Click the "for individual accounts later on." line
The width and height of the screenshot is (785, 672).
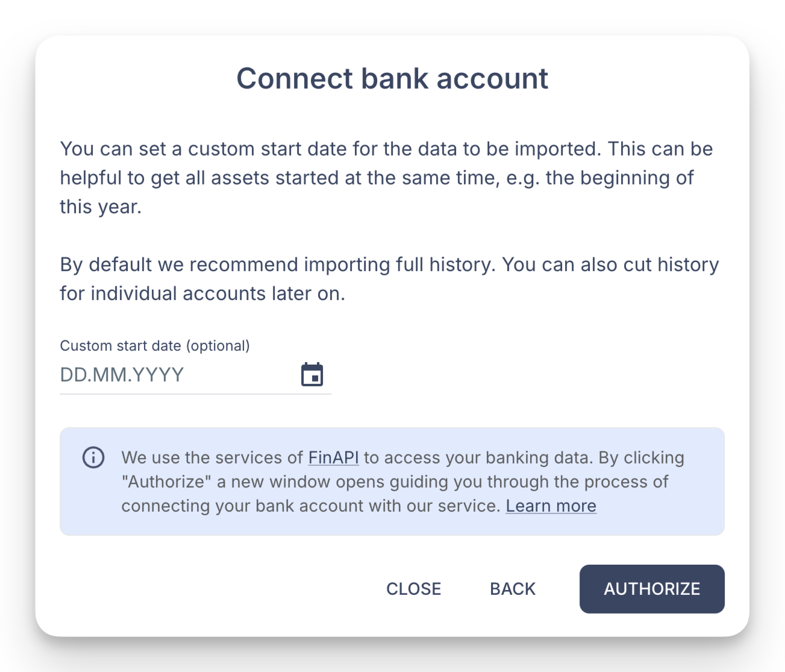pyautogui.click(x=202, y=294)
